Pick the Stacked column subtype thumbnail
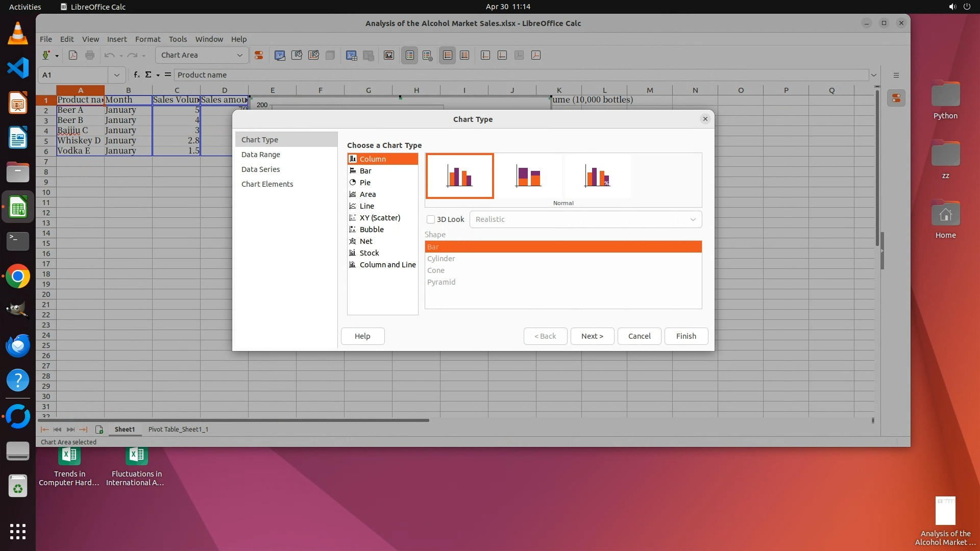This screenshot has height=551, width=980. pyautogui.click(x=528, y=176)
